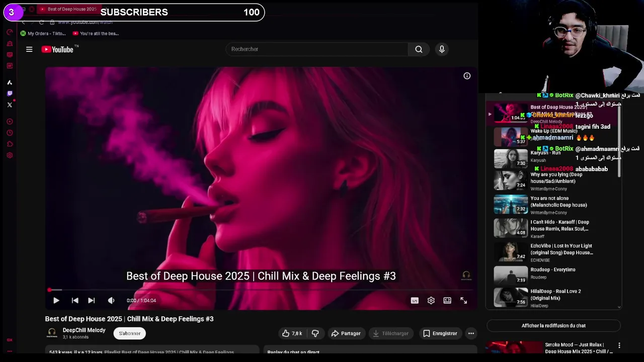Save the video with Enregistrer
The height and width of the screenshot is (362, 644).
[x=440, y=333]
